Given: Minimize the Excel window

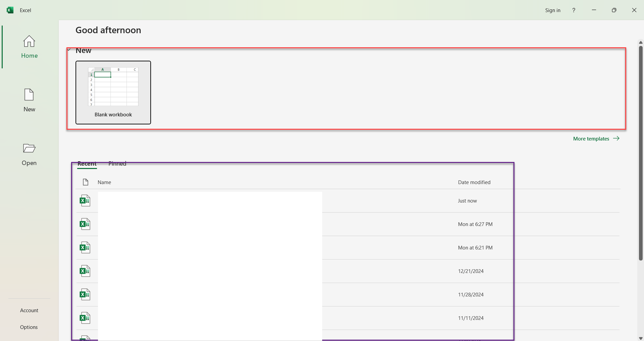Looking at the screenshot, I should 594,10.
